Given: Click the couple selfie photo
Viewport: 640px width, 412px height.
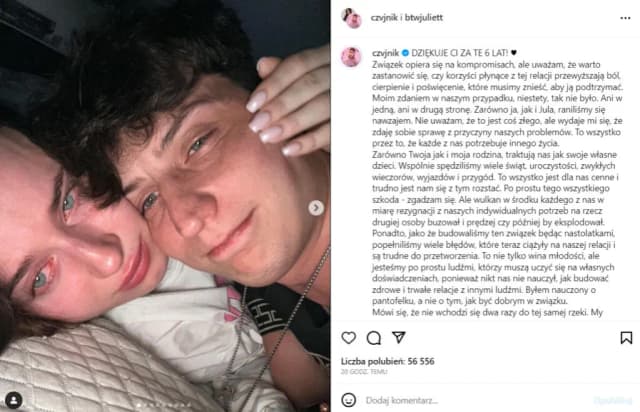Looking at the screenshot, I should pyautogui.click(x=165, y=206).
